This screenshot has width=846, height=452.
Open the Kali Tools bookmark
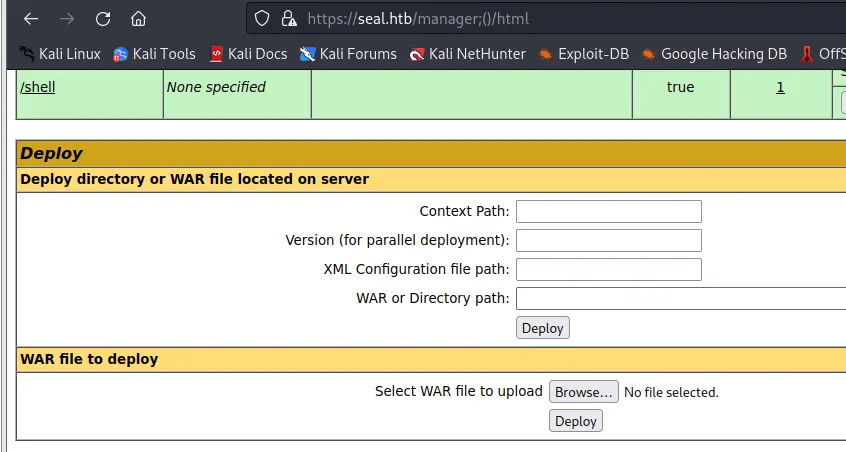(154, 54)
